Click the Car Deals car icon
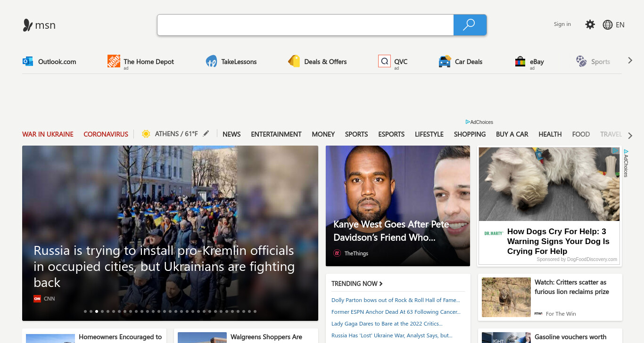Image resolution: width=644 pixels, height=343 pixels. 445,61
